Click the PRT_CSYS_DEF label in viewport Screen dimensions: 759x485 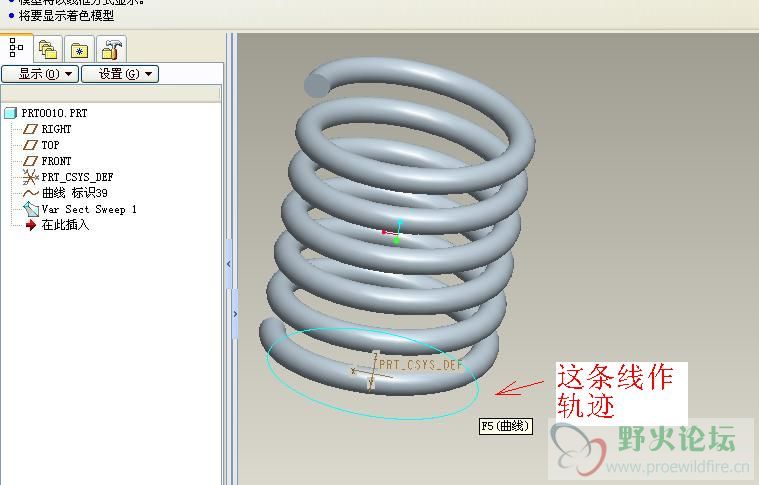(421, 364)
